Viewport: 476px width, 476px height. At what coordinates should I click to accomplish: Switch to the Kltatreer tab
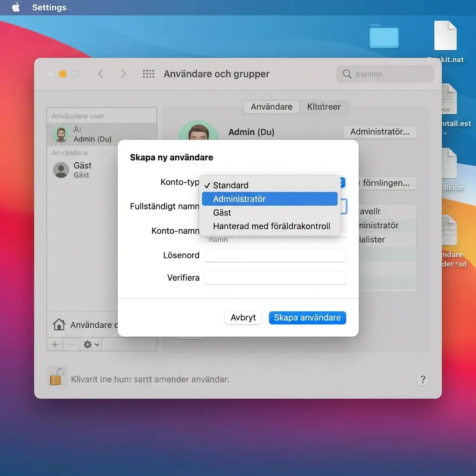coord(324,107)
